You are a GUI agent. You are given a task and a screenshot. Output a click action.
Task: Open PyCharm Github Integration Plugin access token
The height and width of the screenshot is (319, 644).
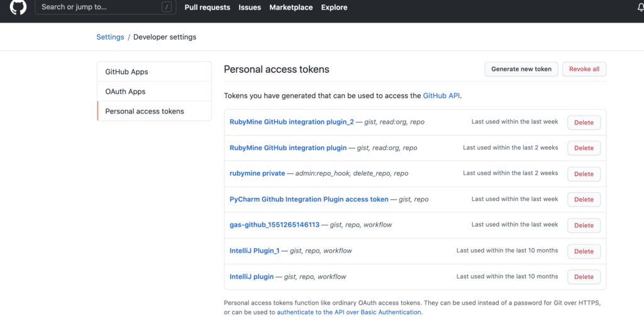tap(309, 199)
